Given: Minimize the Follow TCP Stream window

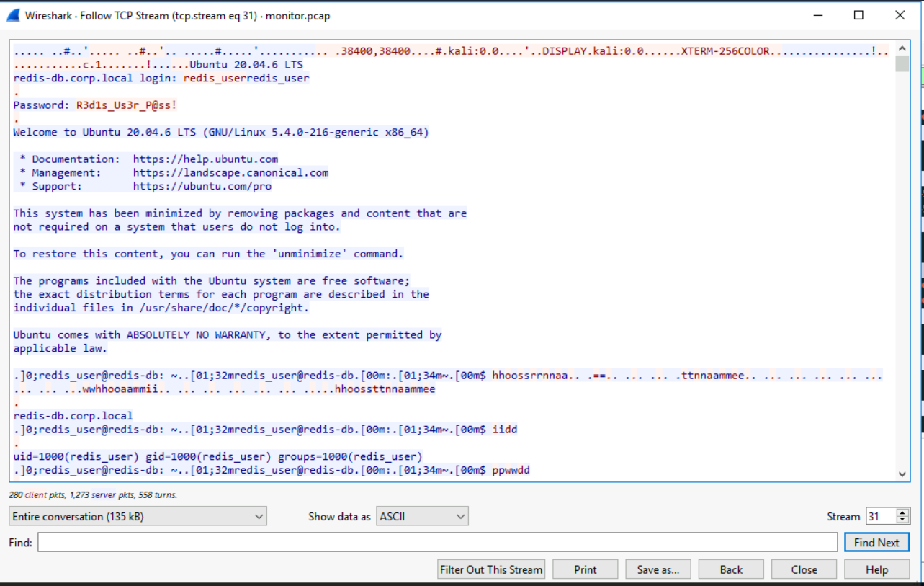Looking at the screenshot, I should [817, 15].
